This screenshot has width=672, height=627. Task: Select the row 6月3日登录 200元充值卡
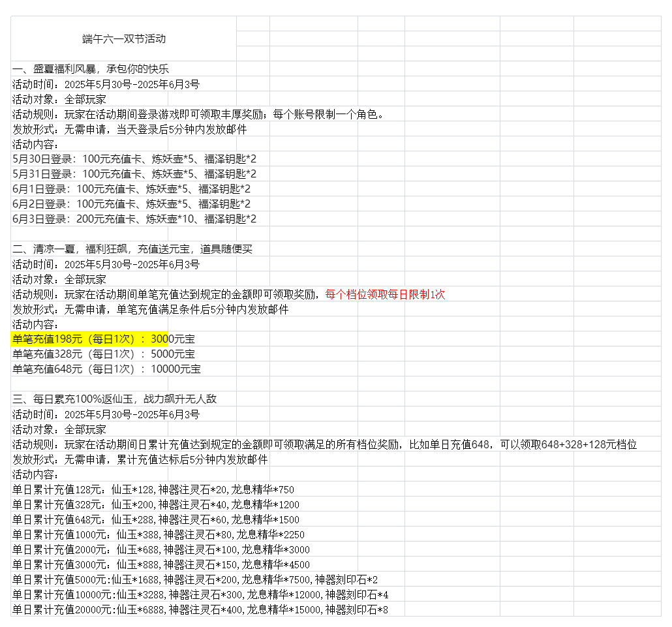(x=134, y=219)
